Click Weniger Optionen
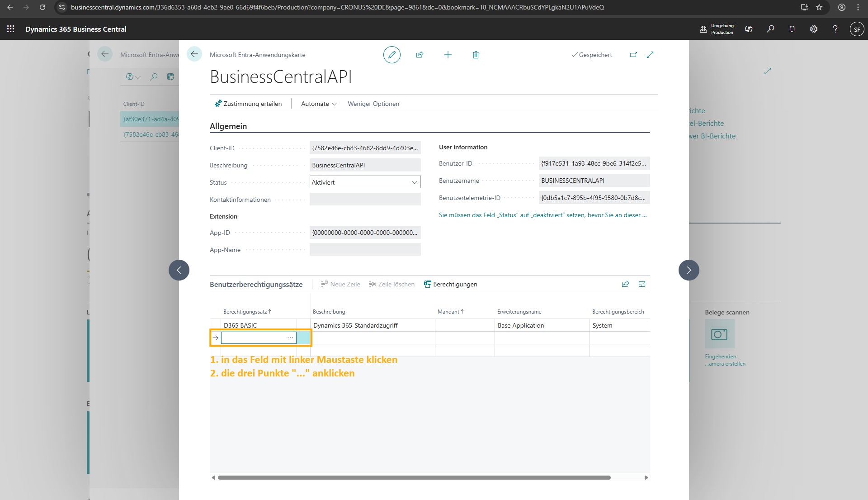 [x=373, y=104]
